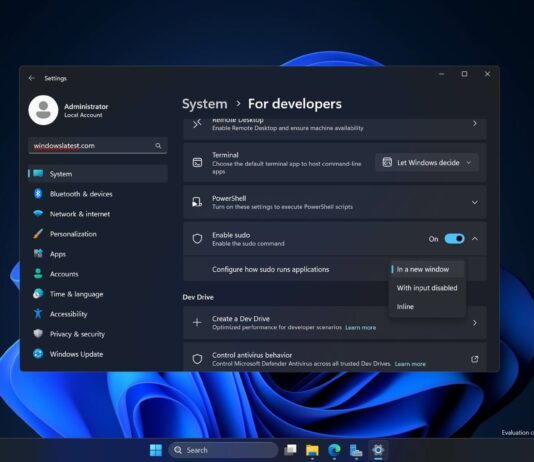
Task: Open Create a Dev Drive chevron
Action: (x=475, y=323)
